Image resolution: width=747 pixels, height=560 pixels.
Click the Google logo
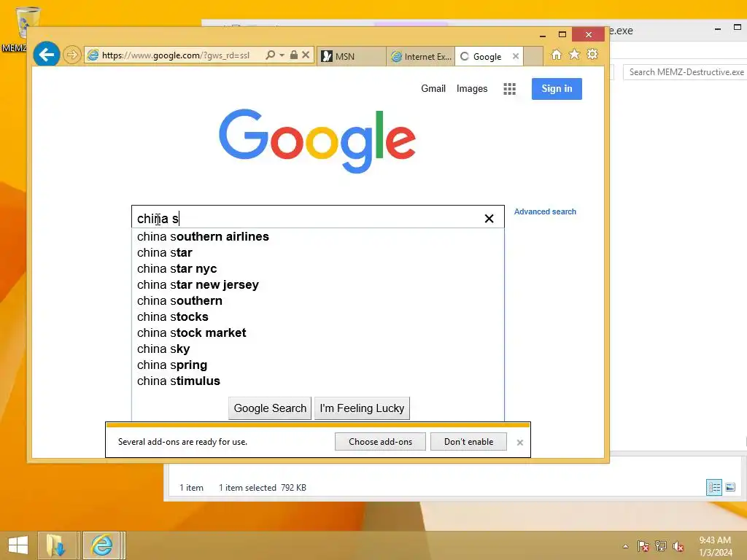pyautogui.click(x=317, y=141)
